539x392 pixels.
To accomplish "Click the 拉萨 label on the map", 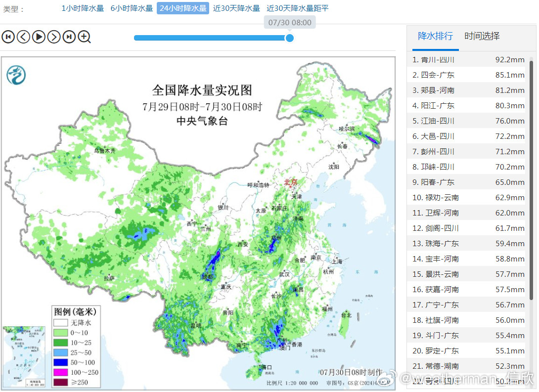I will [x=109, y=278].
